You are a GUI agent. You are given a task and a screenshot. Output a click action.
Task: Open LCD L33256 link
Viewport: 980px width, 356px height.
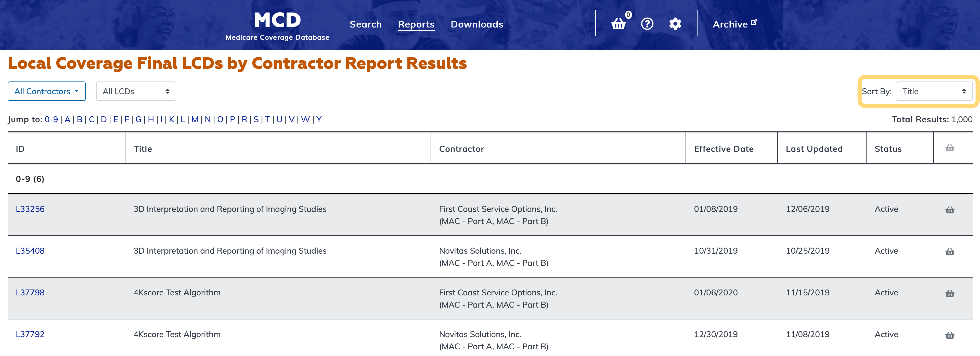point(30,209)
